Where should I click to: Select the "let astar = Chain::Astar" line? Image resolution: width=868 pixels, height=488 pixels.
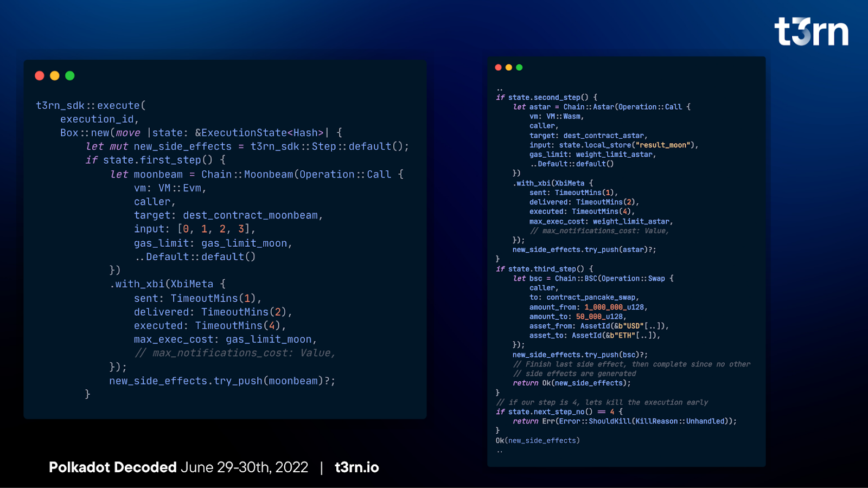click(602, 107)
